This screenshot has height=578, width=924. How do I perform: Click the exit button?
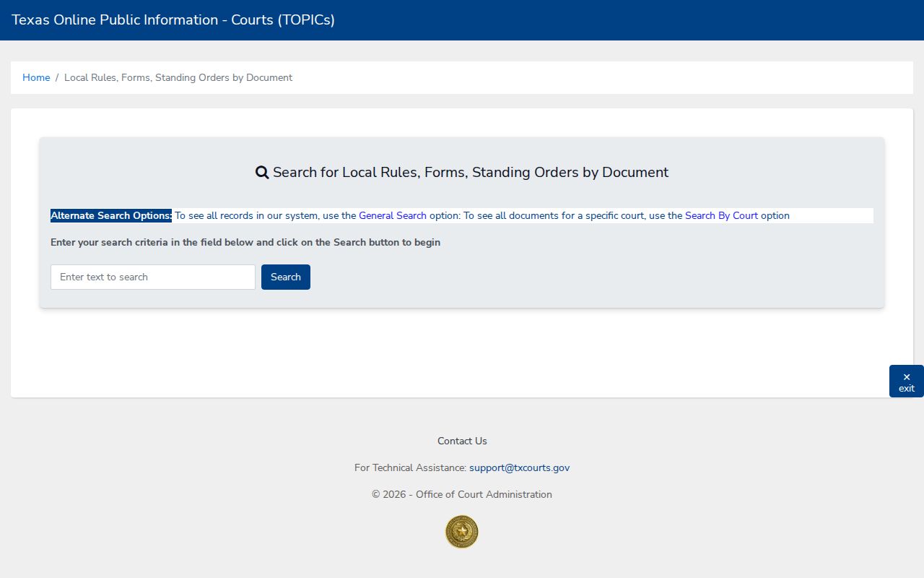click(x=907, y=381)
